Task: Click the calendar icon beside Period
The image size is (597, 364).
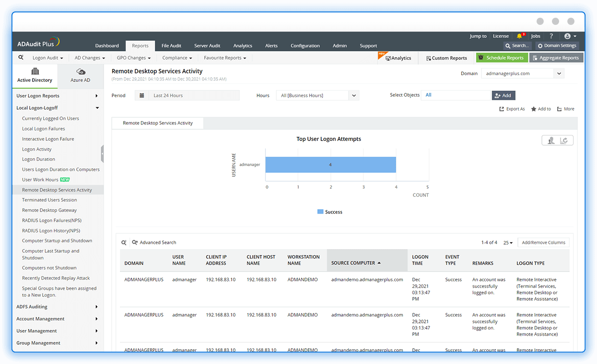Action: coord(141,95)
